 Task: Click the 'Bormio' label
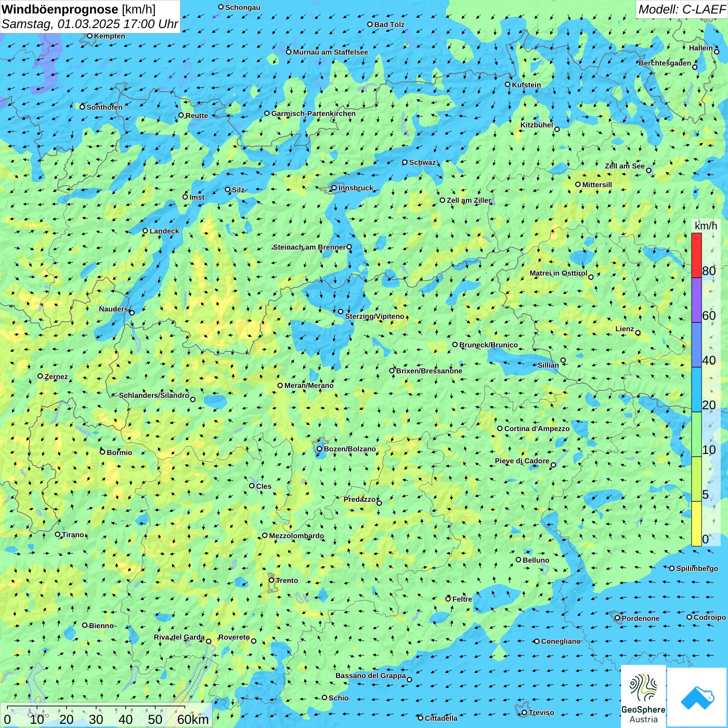(x=119, y=452)
